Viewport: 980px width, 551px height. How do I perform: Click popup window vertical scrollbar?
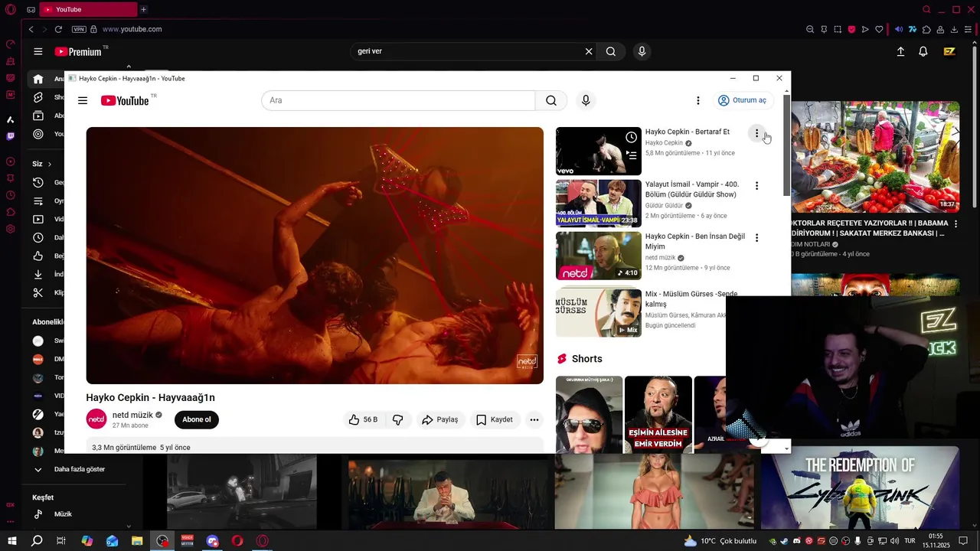[x=786, y=144]
